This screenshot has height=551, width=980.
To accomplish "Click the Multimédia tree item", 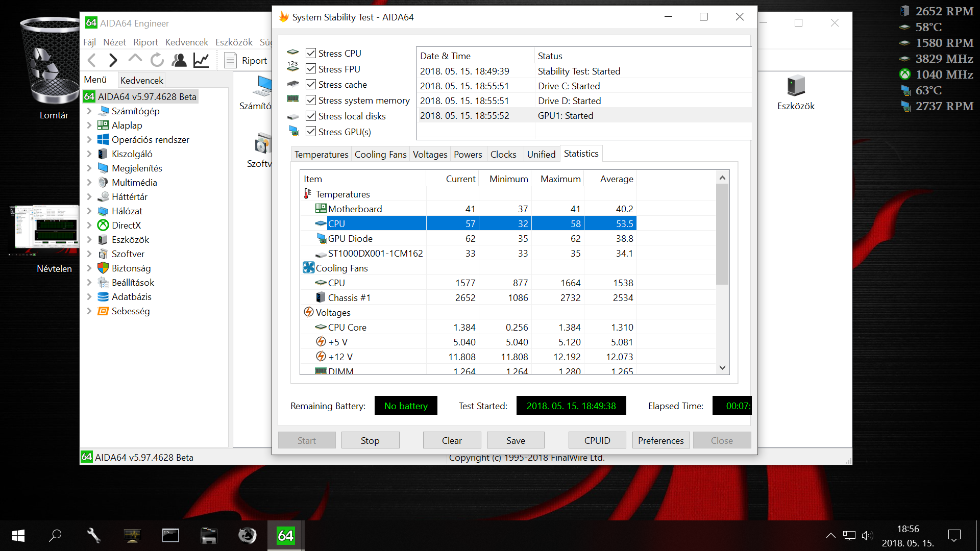I will pyautogui.click(x=134, y=182).
